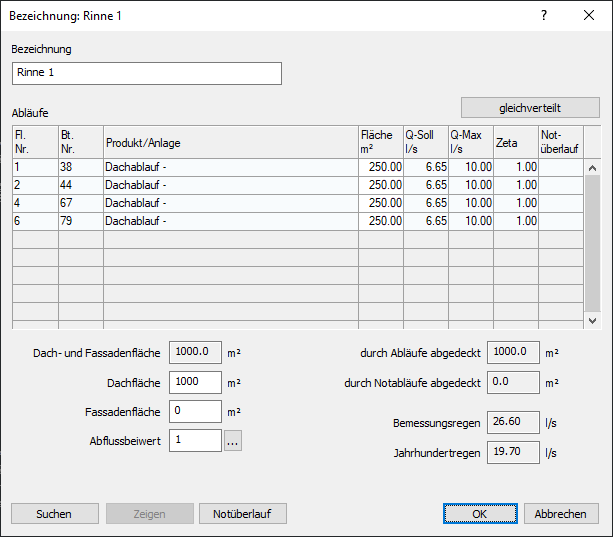Open Abflussbeiwert selection with ellipsis button
The image size is (613, 537).
233,441
